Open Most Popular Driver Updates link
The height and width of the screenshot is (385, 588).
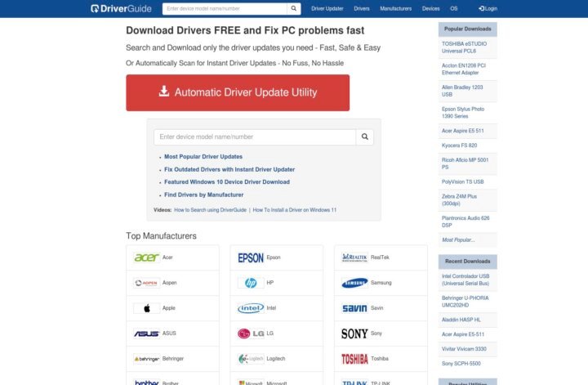[x=203, y=156]
